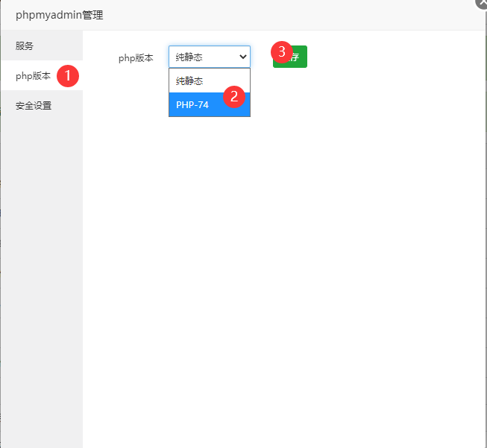Click the green save button

coord(290,57)
